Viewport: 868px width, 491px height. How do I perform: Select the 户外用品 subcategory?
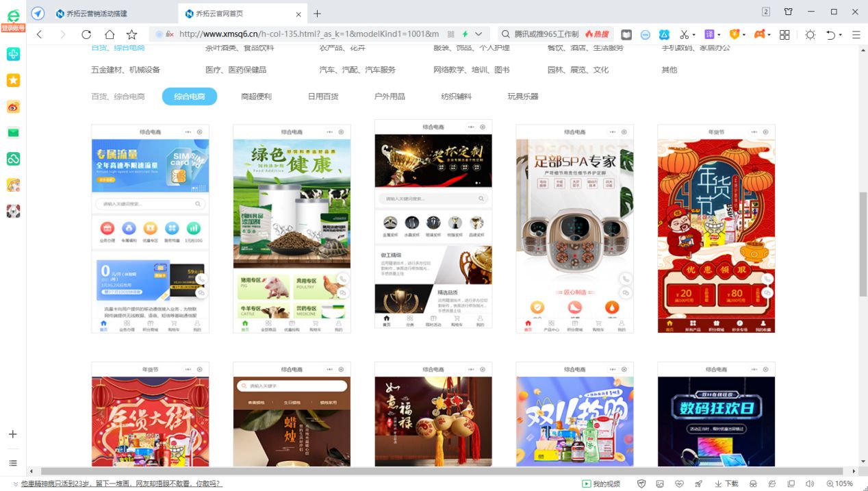click(x=389, y=97)
